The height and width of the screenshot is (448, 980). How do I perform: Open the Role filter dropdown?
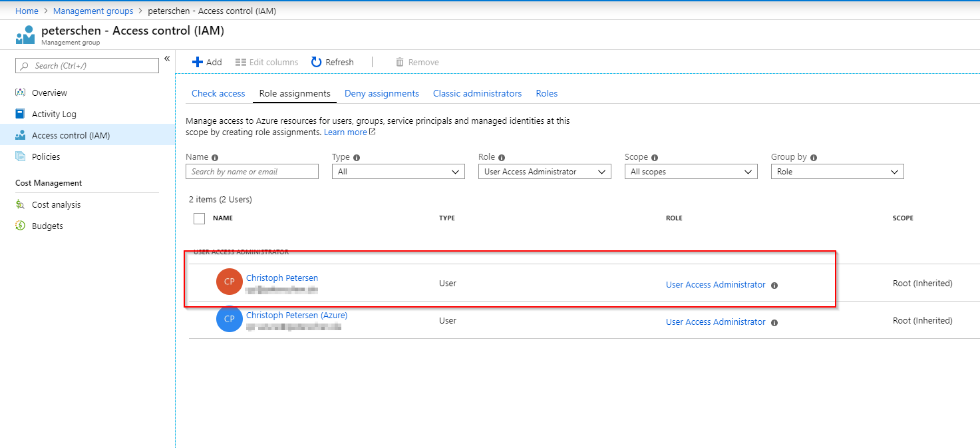click(x=545, y=172)
